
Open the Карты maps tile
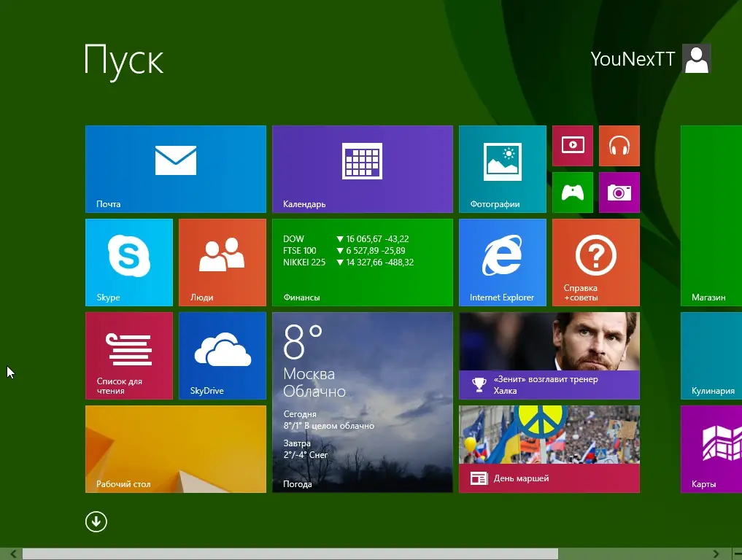coord(711,449)
